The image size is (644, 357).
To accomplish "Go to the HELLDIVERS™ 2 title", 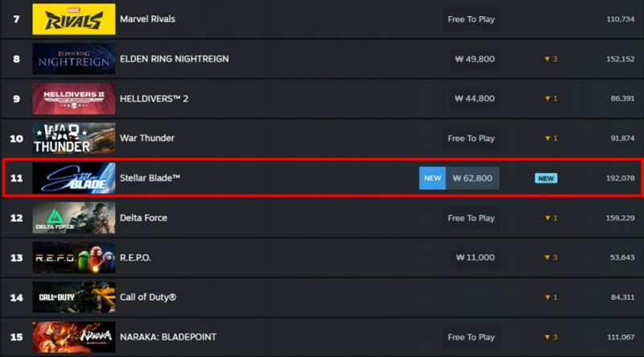I will [154, 98].
